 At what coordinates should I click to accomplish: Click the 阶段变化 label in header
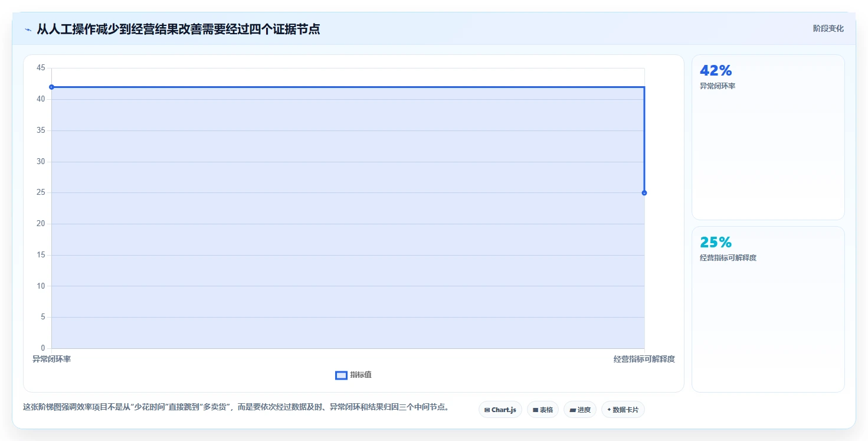click(x=828, y=28)
